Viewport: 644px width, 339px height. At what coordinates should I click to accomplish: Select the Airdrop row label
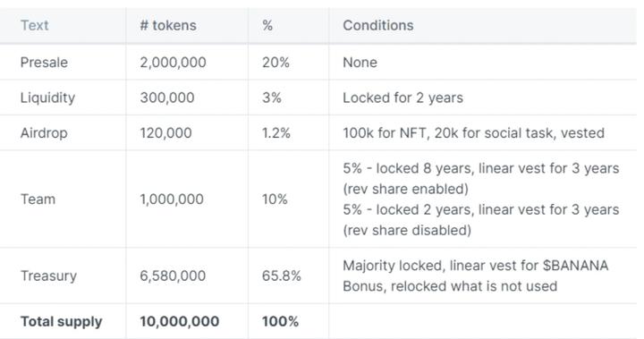click(x=44, y=133)
